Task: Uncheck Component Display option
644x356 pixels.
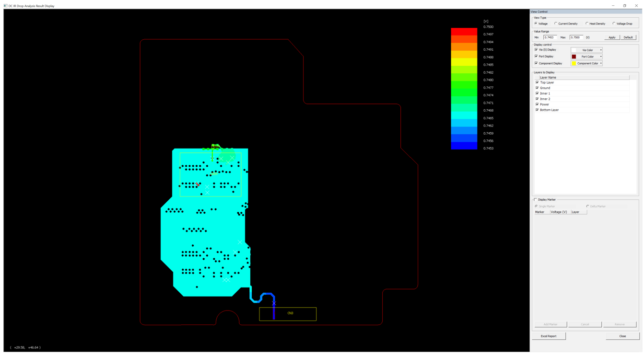Action: point(536,63)
